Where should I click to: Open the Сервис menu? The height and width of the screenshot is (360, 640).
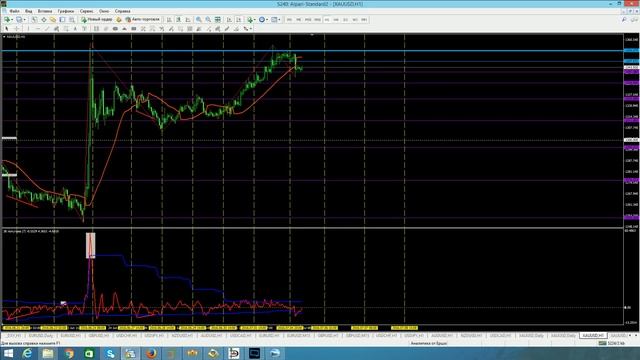click(87, 11)
